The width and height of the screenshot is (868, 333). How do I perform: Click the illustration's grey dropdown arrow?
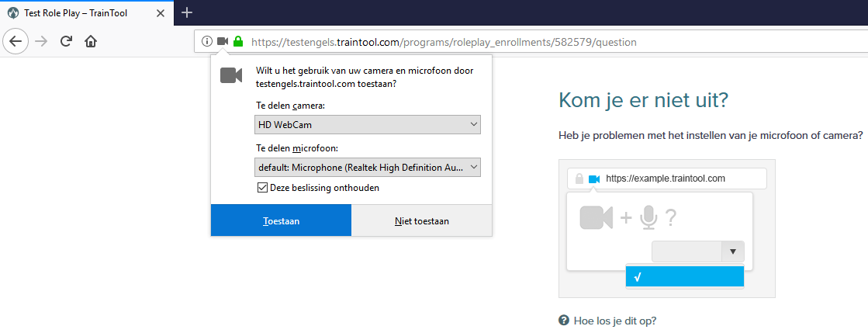point(733,251)
